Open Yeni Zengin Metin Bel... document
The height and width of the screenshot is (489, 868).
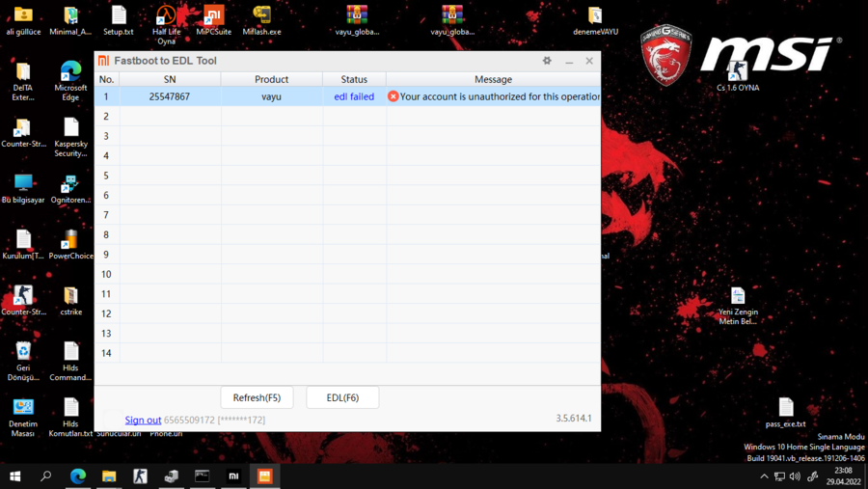pyautogui.click(x=738, y=305)
